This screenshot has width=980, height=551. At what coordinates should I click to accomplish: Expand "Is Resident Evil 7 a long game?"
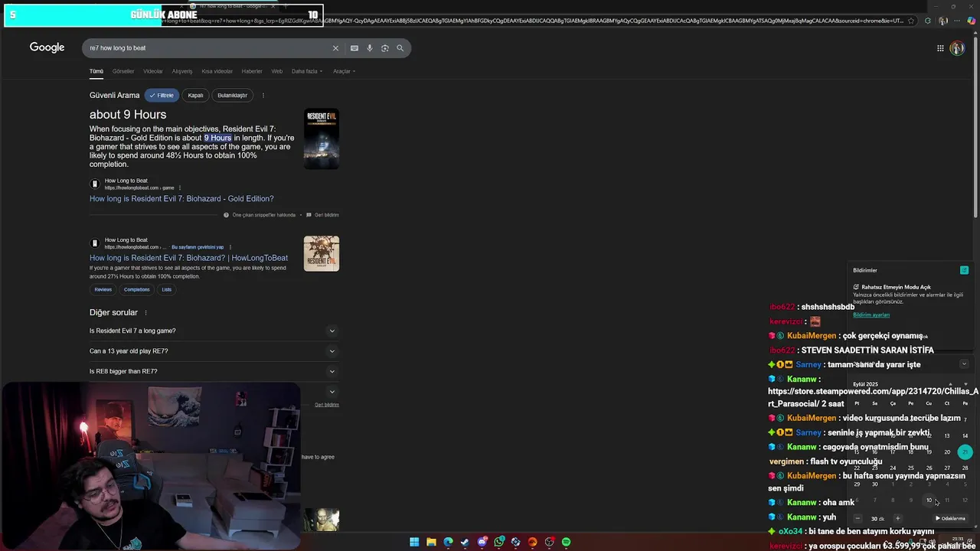pyautogui.click(x=213, y=331)
